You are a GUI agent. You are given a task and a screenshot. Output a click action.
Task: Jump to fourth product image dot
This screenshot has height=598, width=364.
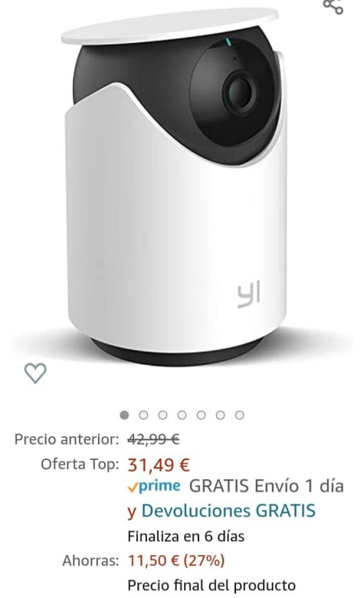point(182,415)
